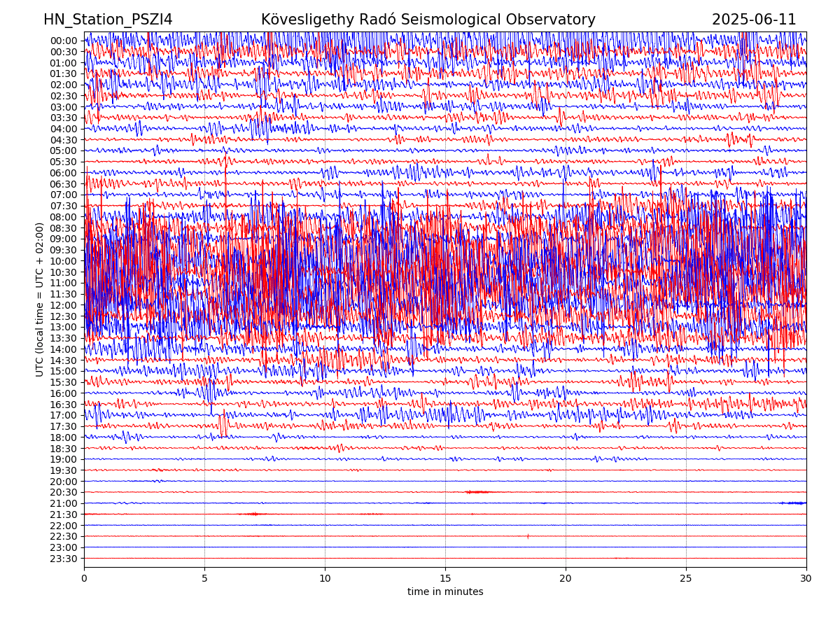This screenshot has width=840, height=630.
Task: Click the 07:30 row time label
Action: click(x=64, y=206)
